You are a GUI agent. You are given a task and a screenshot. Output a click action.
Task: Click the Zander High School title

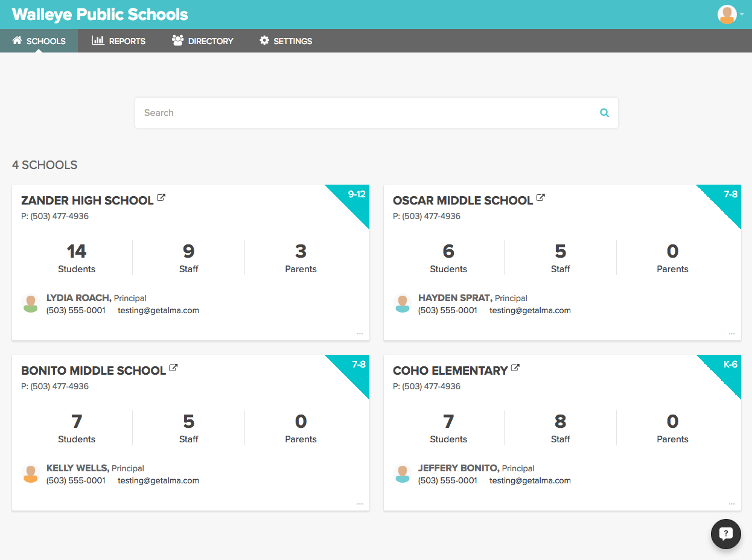point(88,201)
